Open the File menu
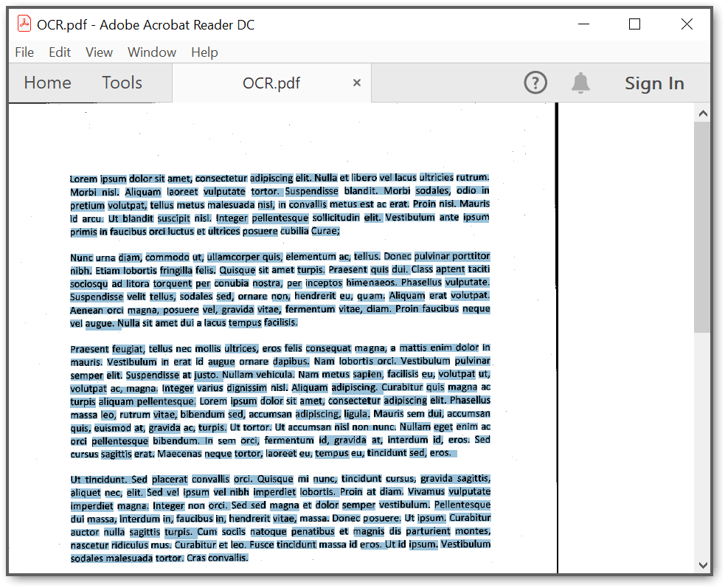The height and width of the screenshot is (588, 725). point(24,52)
